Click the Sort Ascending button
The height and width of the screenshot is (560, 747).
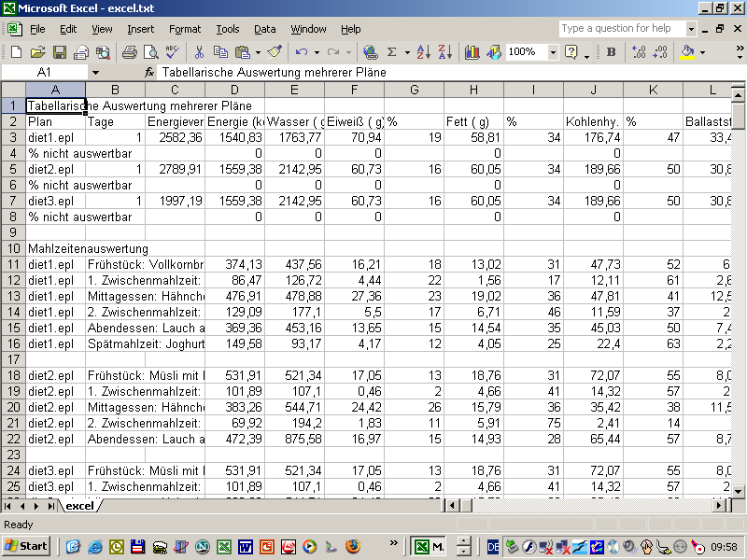pyautogui.click(x=422, y=52)
